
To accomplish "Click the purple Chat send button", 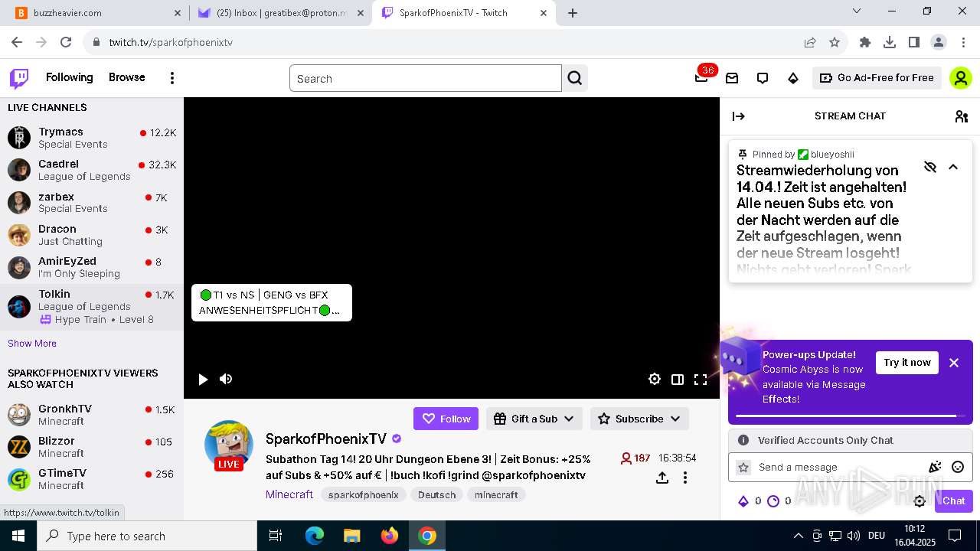I will pos(953,501).
